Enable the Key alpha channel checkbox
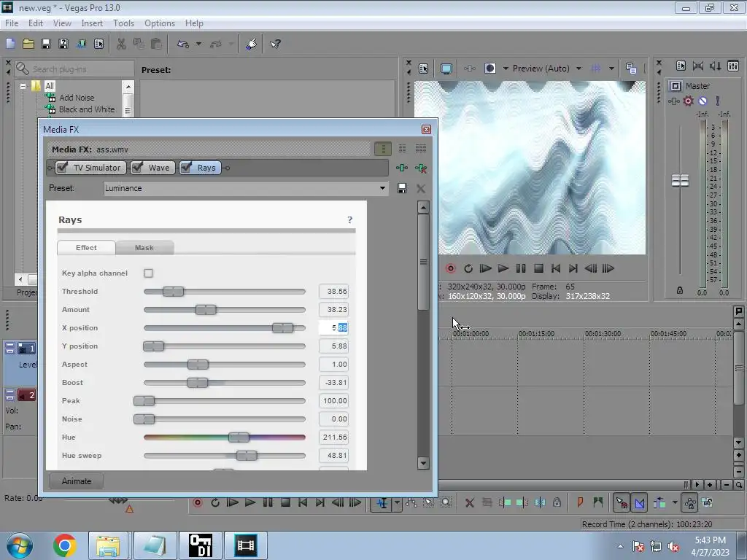 point(149,273)
